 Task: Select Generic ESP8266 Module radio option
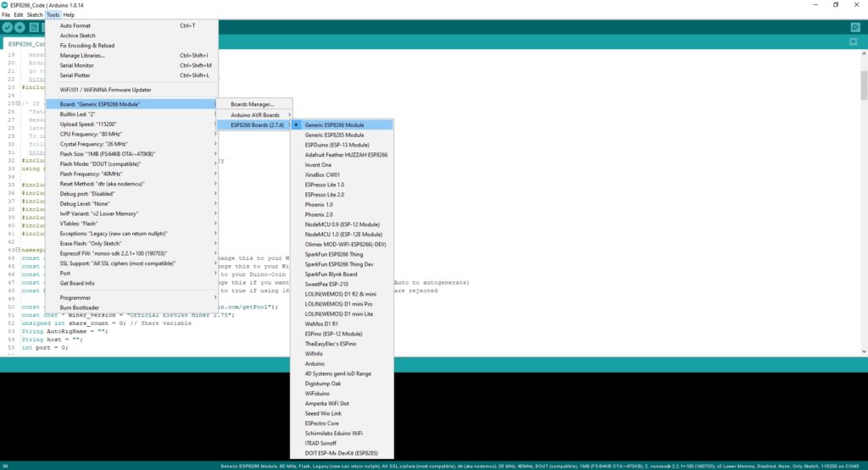pyautogui.click(x=342, y=125)
